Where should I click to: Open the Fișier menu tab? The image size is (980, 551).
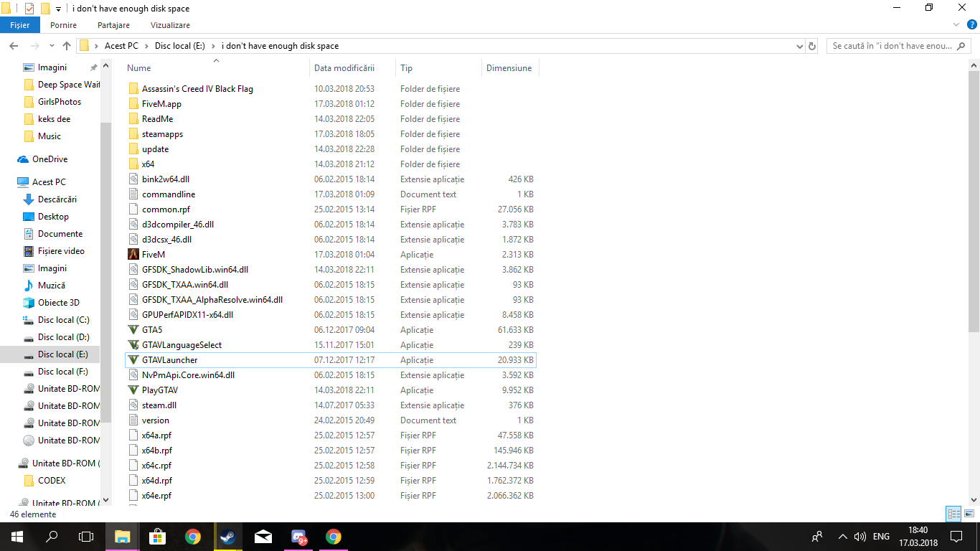coord(20,25)
